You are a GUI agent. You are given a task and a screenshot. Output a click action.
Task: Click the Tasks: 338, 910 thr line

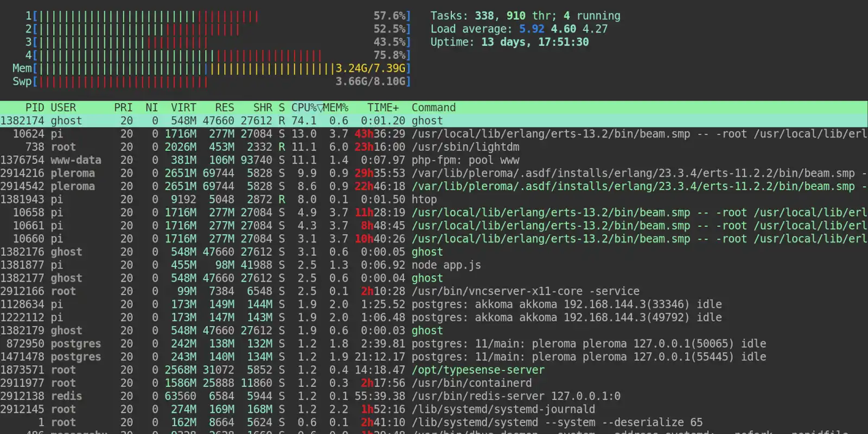525,16
